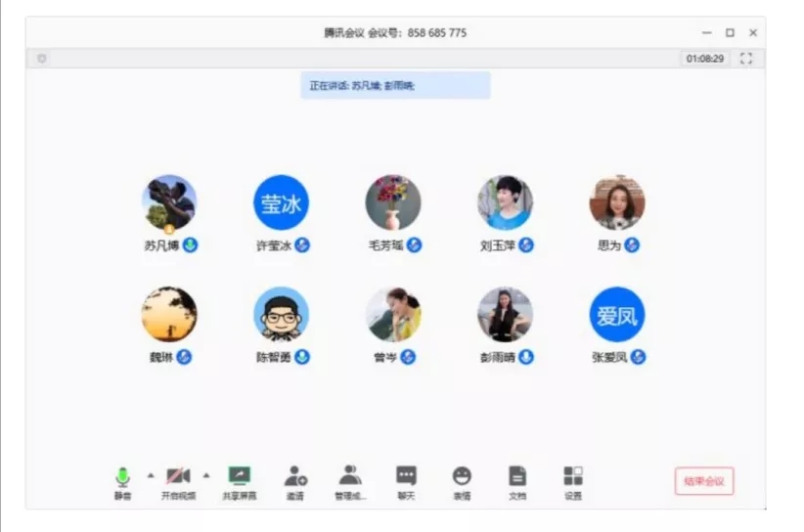Screen dimensions: 804x532
Task: Click the microphone icon next to 许莹冰
Action: pos(302,245)
